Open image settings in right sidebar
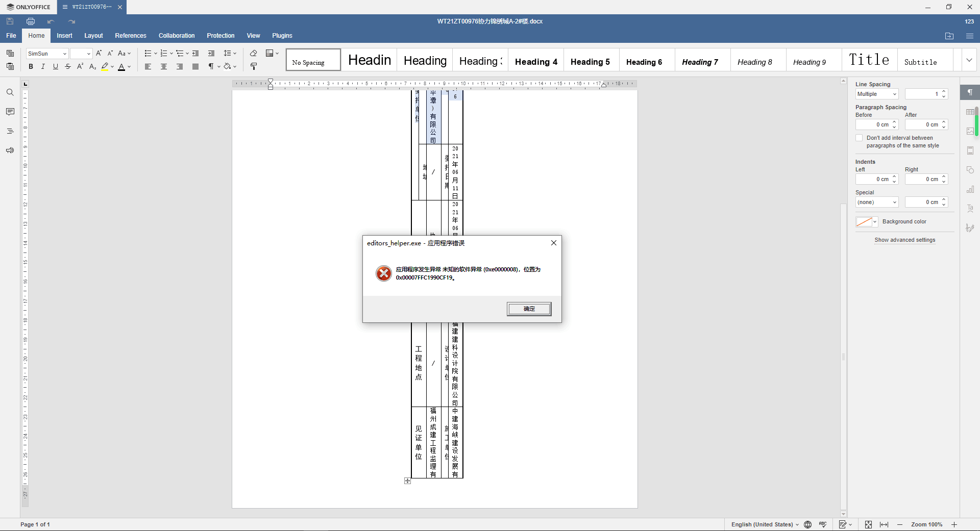 [x=971, y=131]
